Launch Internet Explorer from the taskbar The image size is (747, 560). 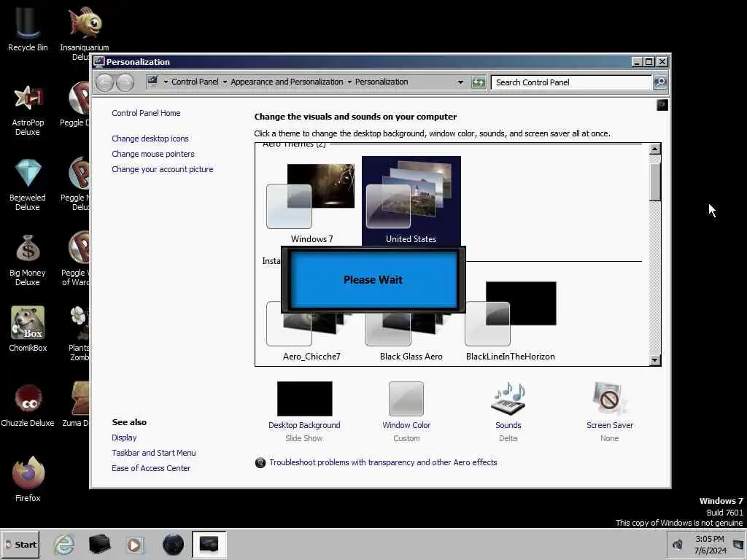(64, 544)
